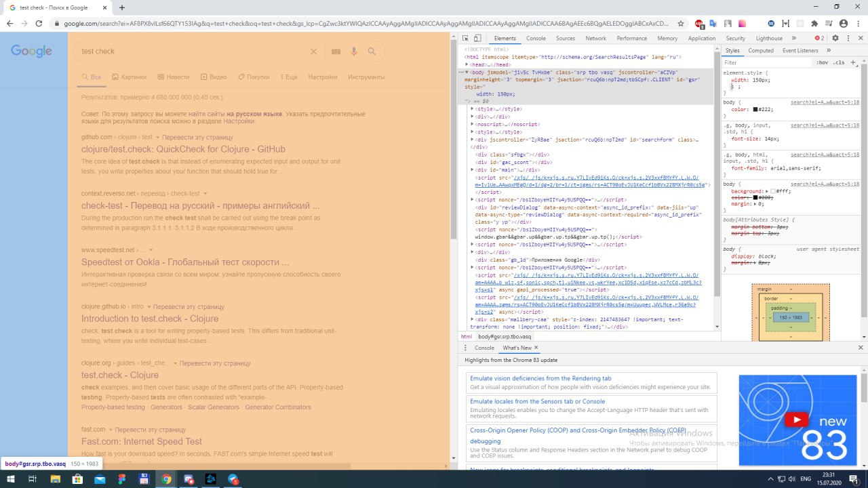Viewport: 868px width, 488px height.
Task: Select html in the DOM breadcrumb
Action: pos(467,336)
